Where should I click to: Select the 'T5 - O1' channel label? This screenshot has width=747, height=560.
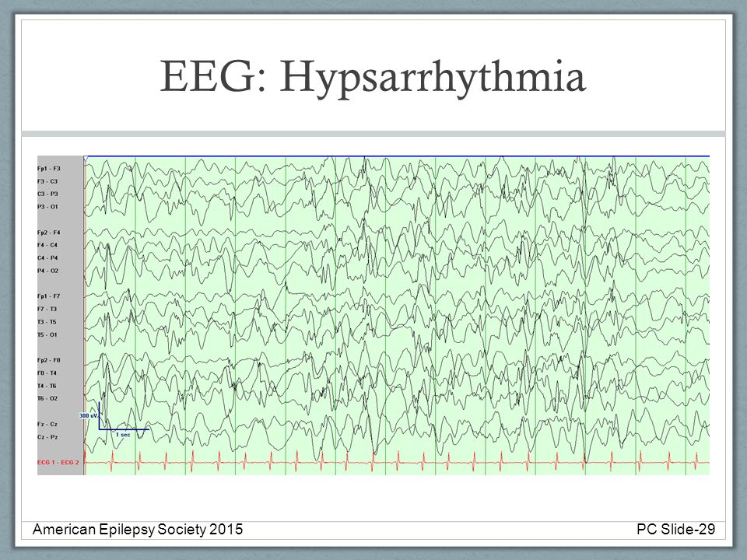tap(47, 334)
